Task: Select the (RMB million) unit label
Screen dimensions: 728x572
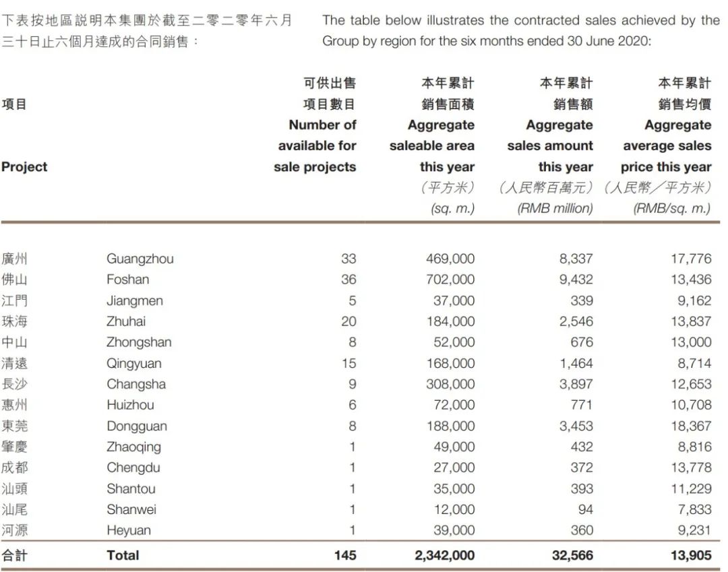Action: tap(555, 208)
